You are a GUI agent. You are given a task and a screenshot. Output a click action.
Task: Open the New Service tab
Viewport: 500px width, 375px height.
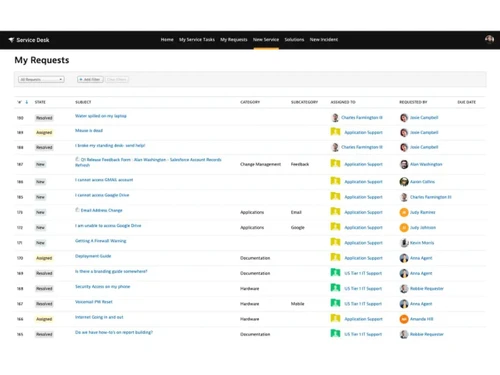tap(266, 40)
